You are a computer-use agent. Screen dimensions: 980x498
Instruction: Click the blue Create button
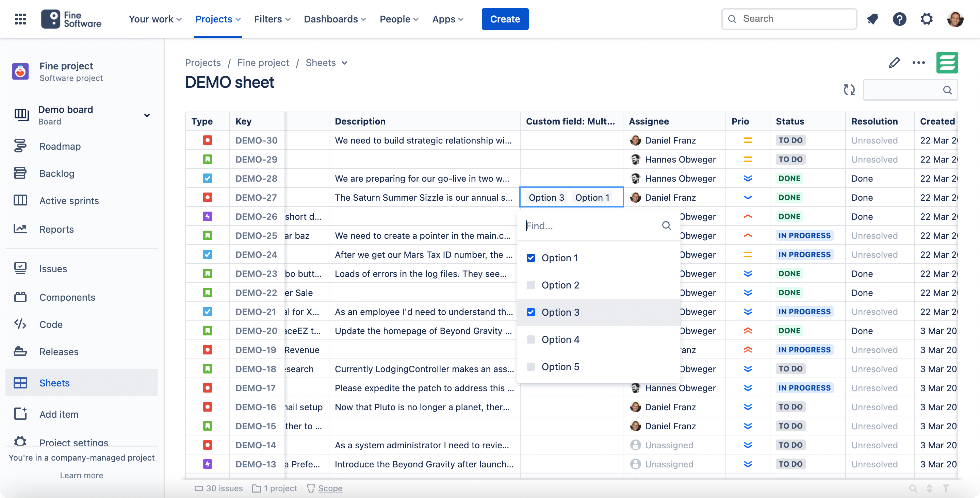tap(505, 19)
